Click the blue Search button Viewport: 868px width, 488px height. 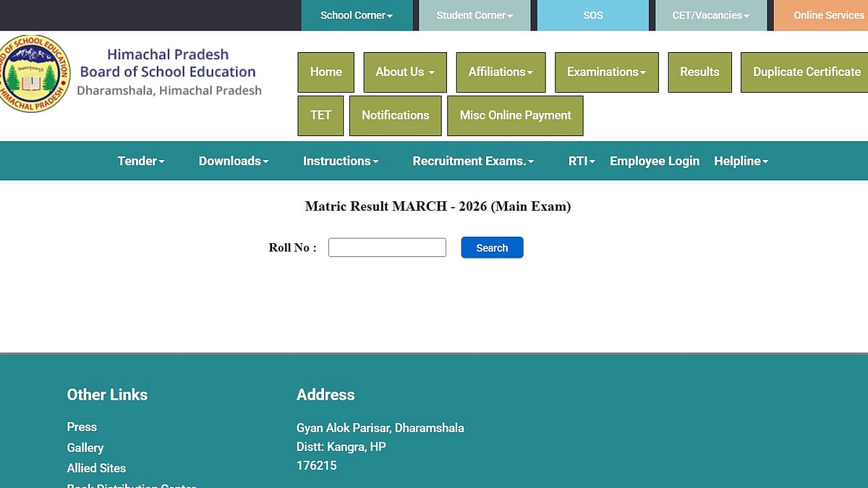tap(492, 248)
